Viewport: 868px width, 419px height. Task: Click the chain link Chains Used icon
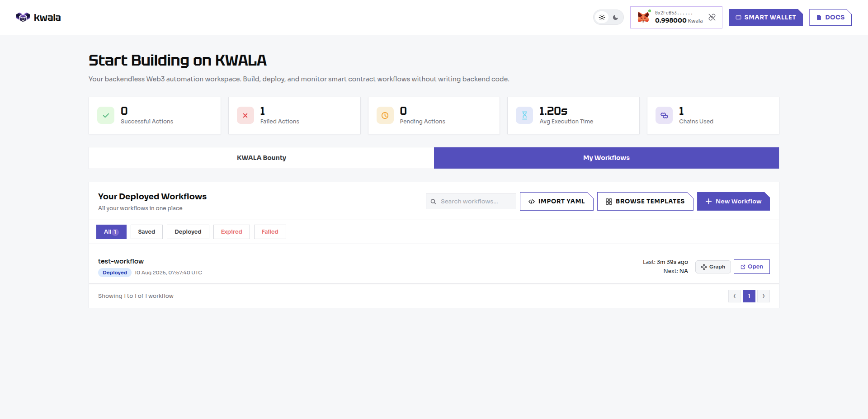pyautogui.click(x=664, y=115)
